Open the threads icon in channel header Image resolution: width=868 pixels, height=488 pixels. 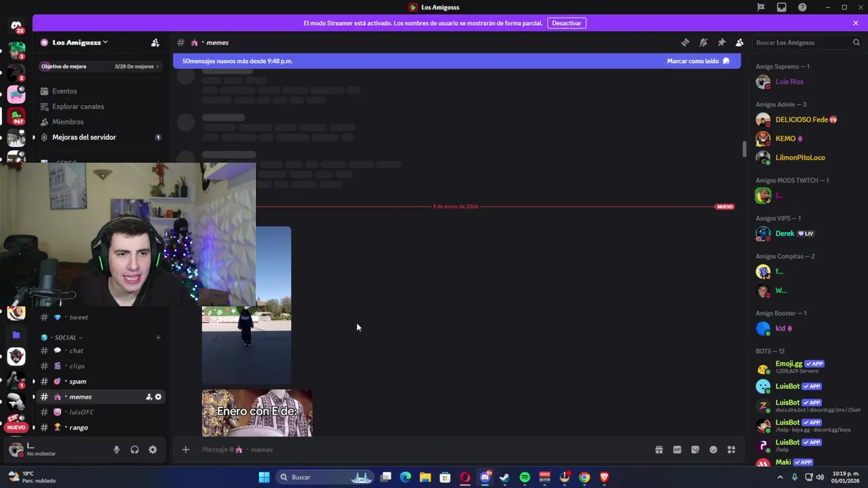pos(685,42)
